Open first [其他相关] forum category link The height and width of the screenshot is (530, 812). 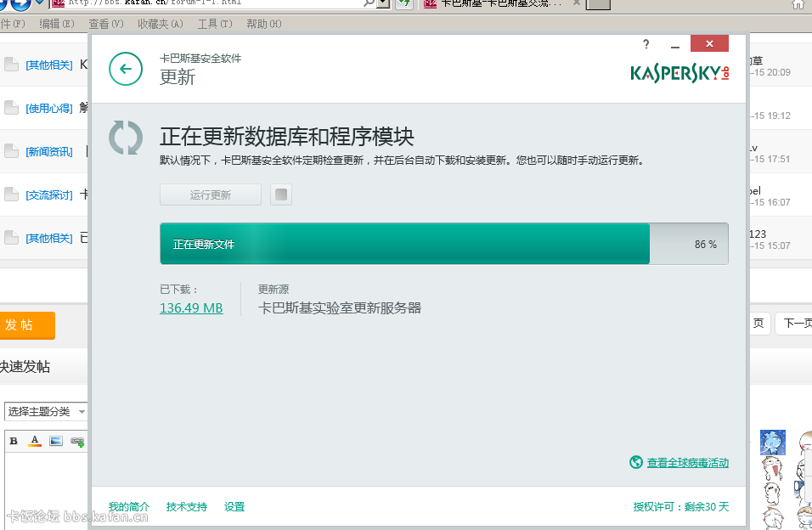click(49, 65)
